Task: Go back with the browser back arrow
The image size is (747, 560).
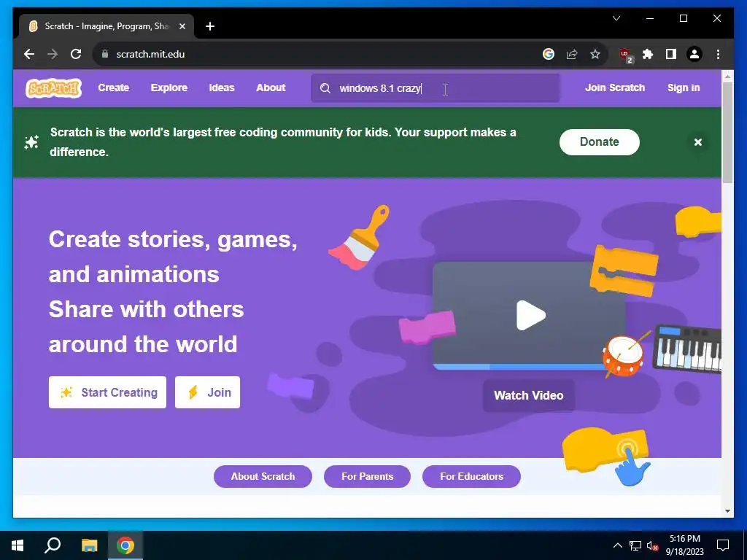Action: coord(29,54)
